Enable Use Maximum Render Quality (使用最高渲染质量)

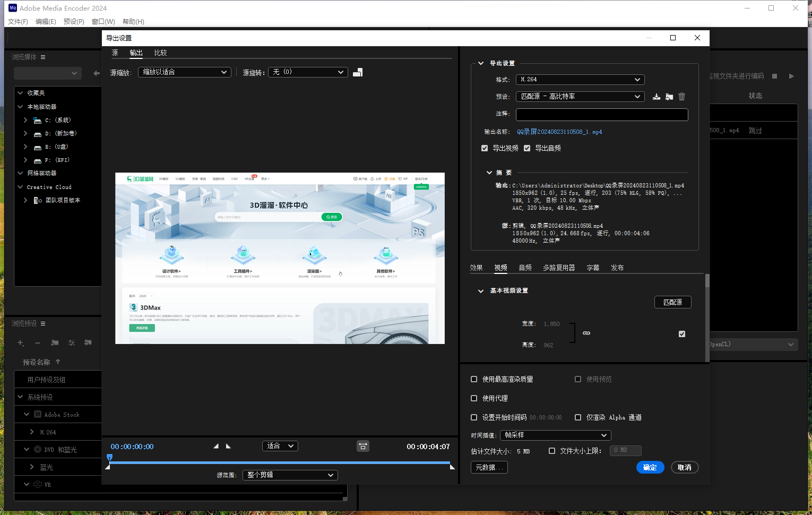pos(474,379)
